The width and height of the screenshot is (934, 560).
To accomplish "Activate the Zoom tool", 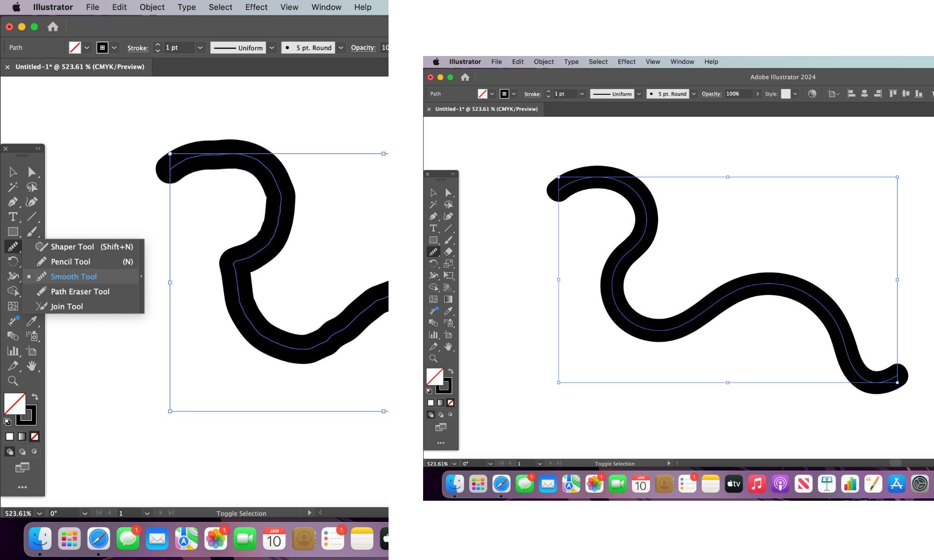I will pyautogui.click(x=13, y=381).
